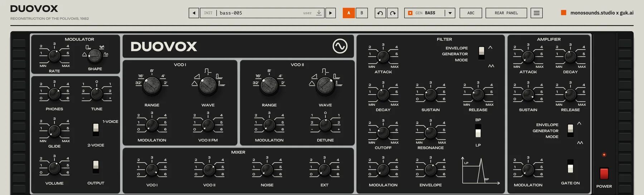Screen dimensions: 644x195
Task: Click the Mixer VCO I level knob
Action: point(152,170)
